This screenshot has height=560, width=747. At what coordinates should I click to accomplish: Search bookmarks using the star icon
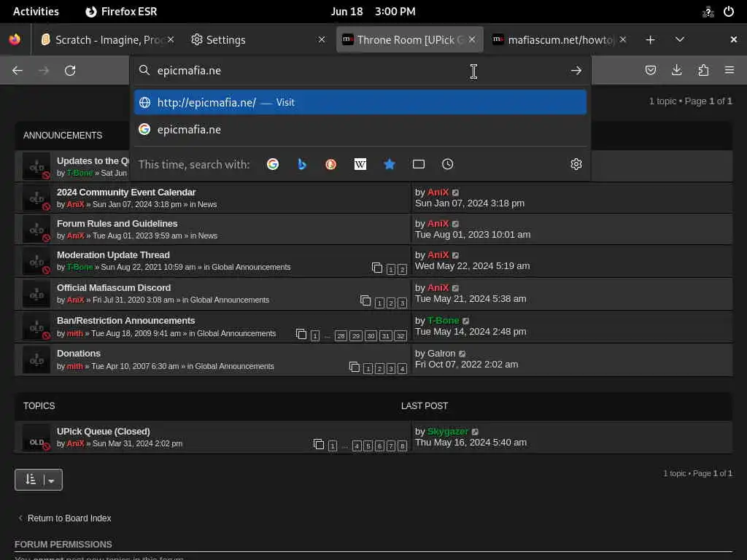pyautogui.click(x=390, y=164)
